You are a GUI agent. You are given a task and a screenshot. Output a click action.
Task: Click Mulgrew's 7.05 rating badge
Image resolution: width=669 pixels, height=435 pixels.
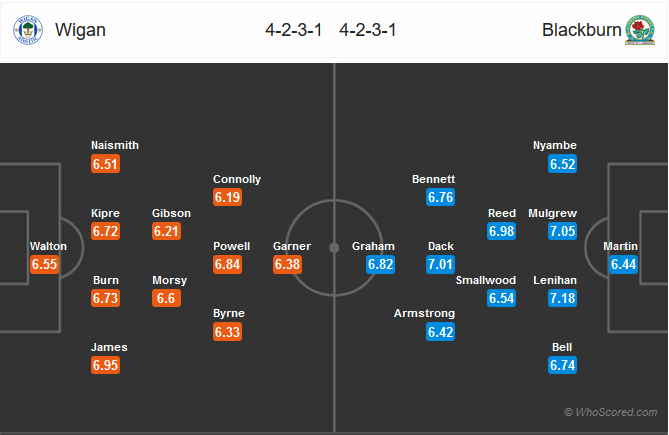pyautogui.click(x=562, y=231)
